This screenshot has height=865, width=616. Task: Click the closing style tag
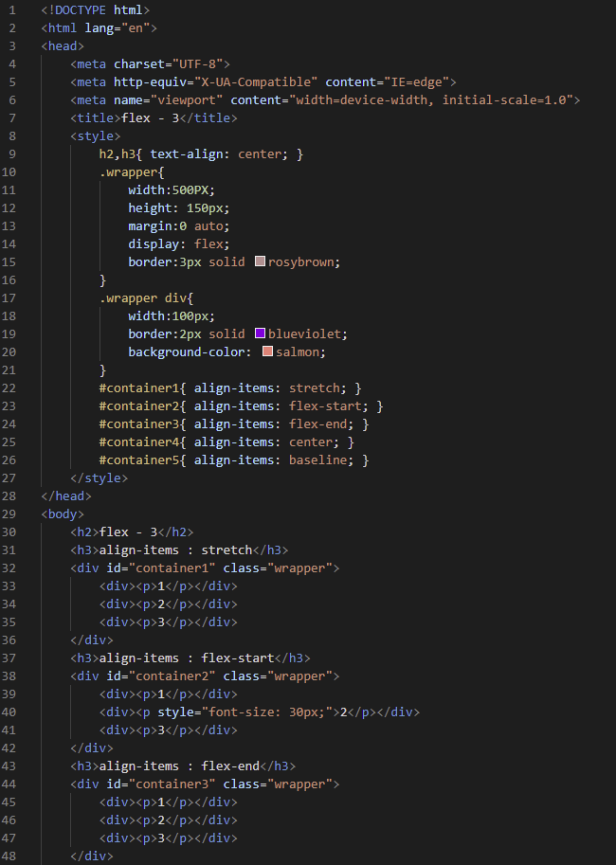point(99,478)
